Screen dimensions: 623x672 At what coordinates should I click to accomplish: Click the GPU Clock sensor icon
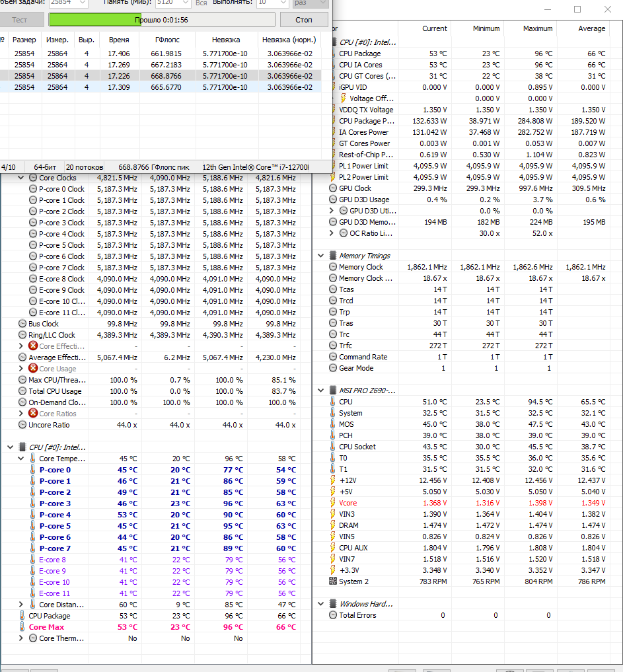333,188
